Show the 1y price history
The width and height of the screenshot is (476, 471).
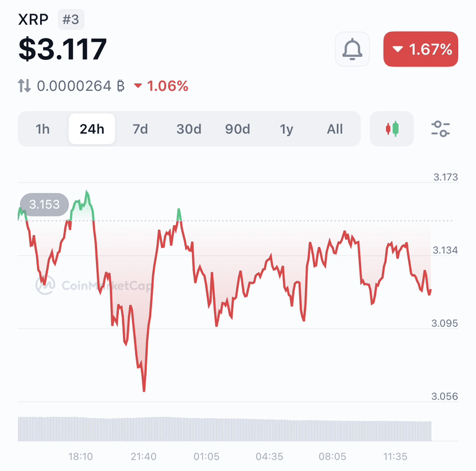pos(287,129)
